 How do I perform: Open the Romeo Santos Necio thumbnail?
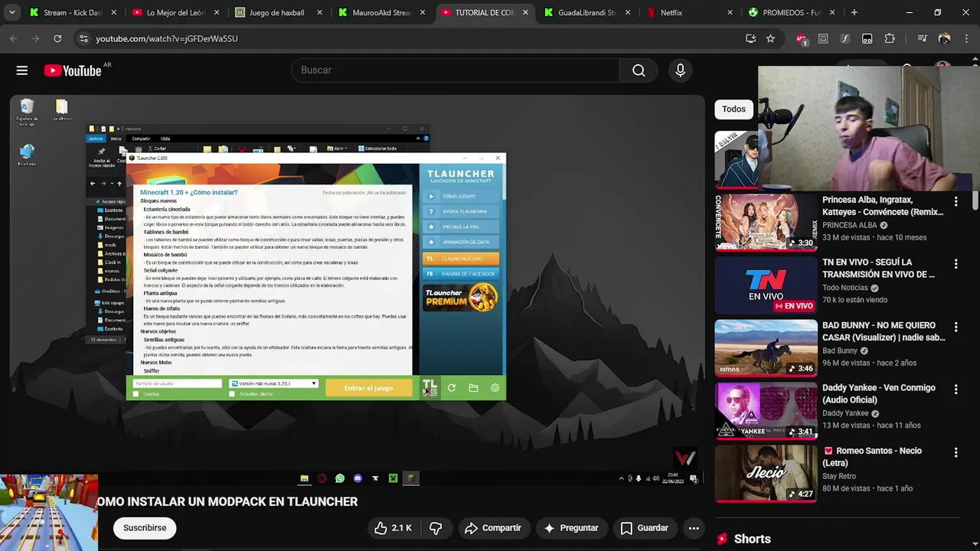pyautogui.click(x=766, y=474)
